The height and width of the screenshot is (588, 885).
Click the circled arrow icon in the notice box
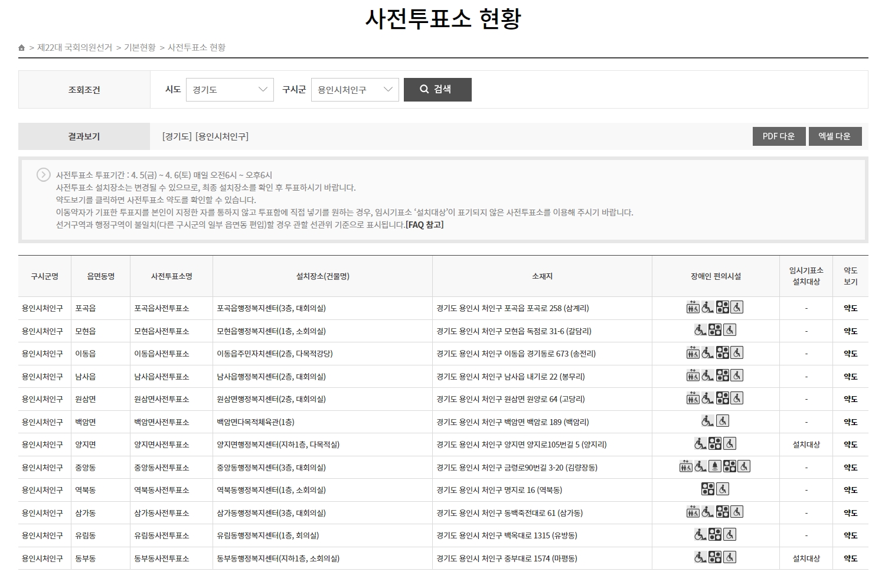[43, 175]
